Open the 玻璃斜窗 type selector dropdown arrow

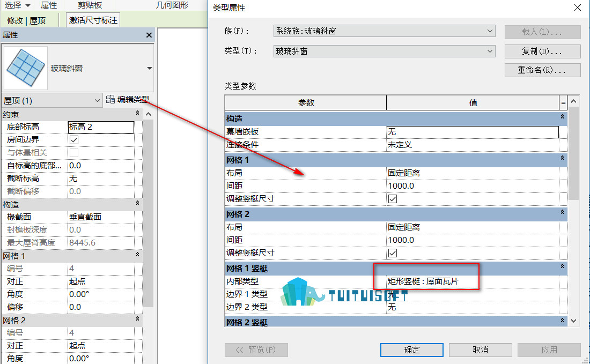coord(150,68)
